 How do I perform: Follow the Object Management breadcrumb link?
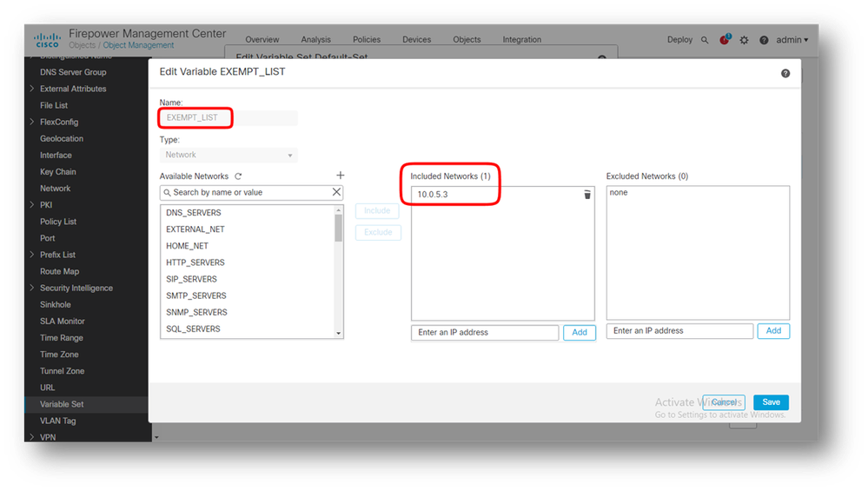(138, 45)
